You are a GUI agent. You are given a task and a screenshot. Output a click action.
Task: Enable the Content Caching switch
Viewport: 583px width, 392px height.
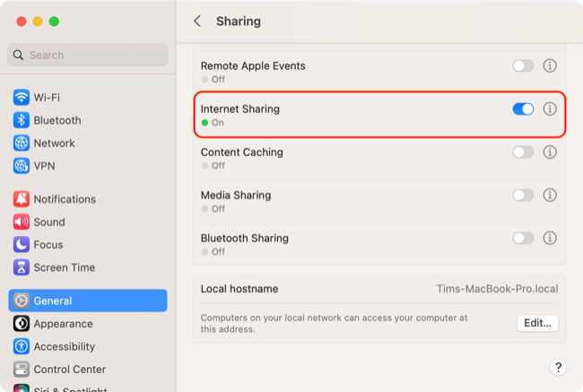point(523,152)
